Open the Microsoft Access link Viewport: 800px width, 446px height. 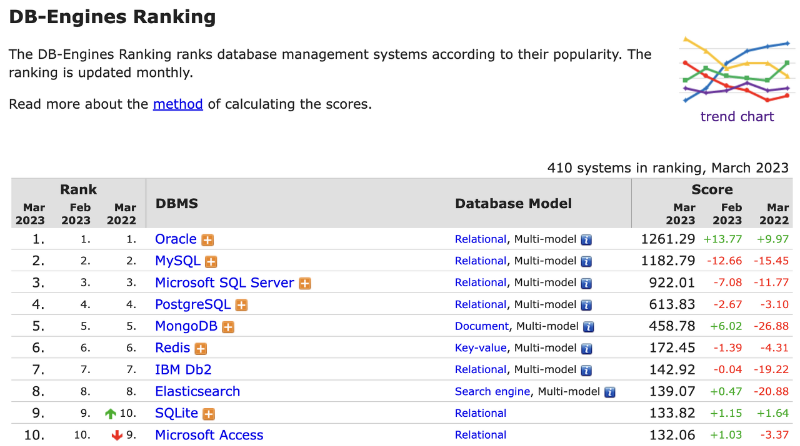click(x=209, y=435)
